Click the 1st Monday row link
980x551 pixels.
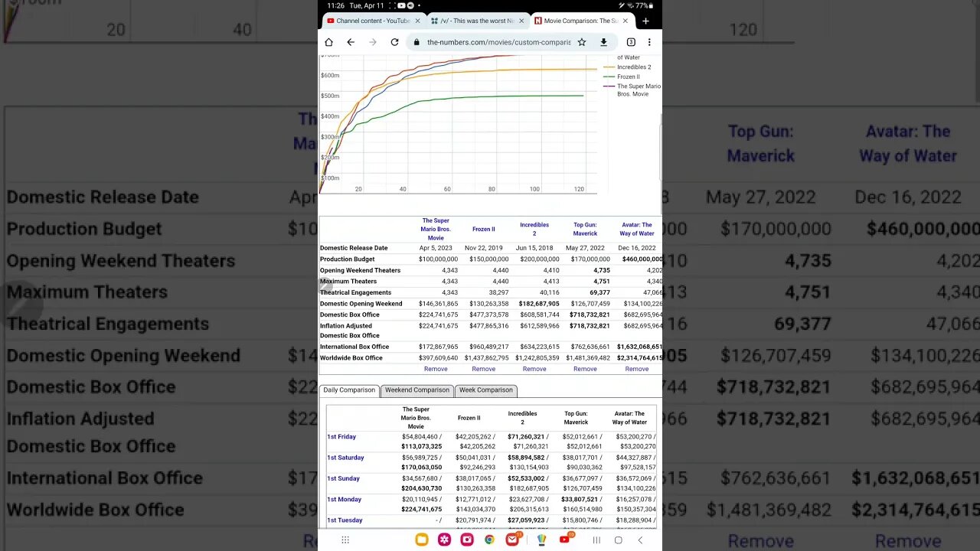pyautogui.click(x=344, y=499)
